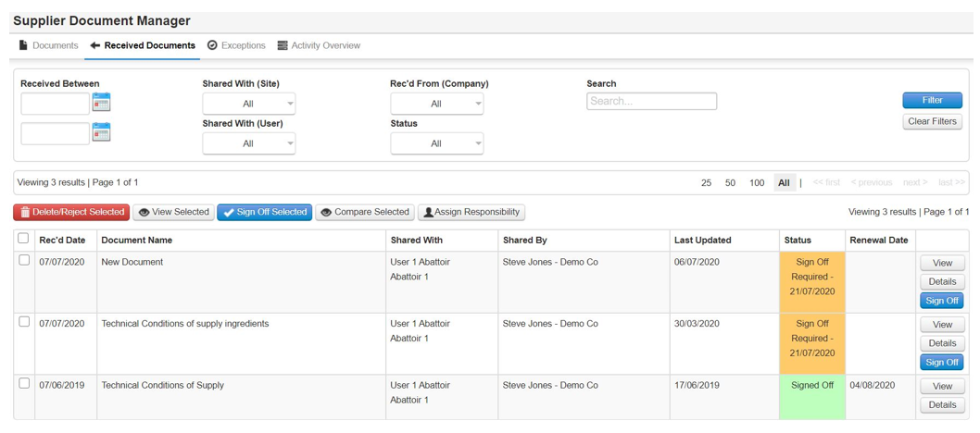Click the 'New Document' name cell
The image size is (980, 433).
[x=132, y=262]
